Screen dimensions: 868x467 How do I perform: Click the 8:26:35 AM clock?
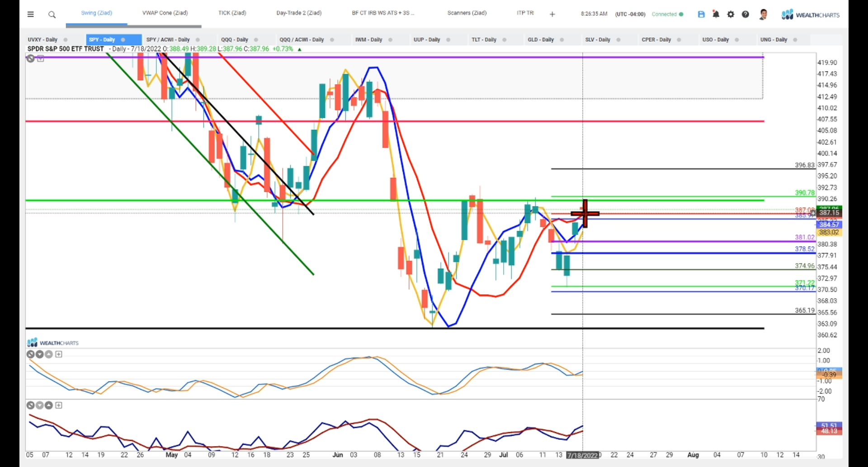pyautogui.click(x=594, y=14)
